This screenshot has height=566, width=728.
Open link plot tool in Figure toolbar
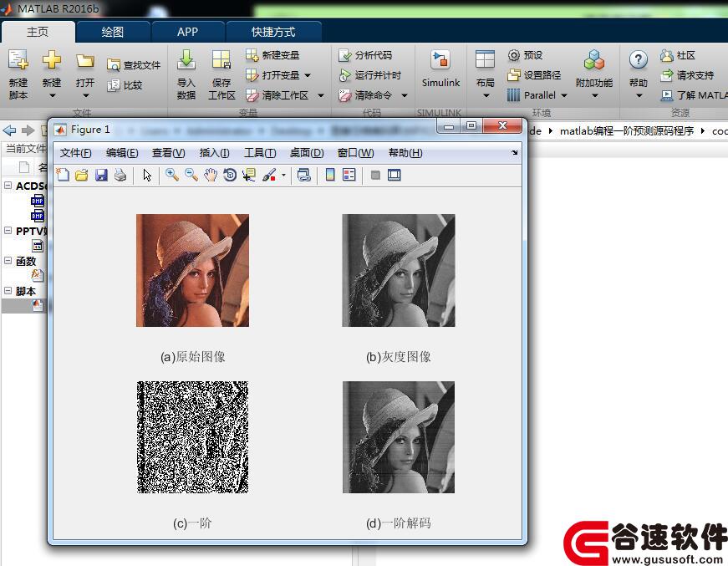(303, 175)
